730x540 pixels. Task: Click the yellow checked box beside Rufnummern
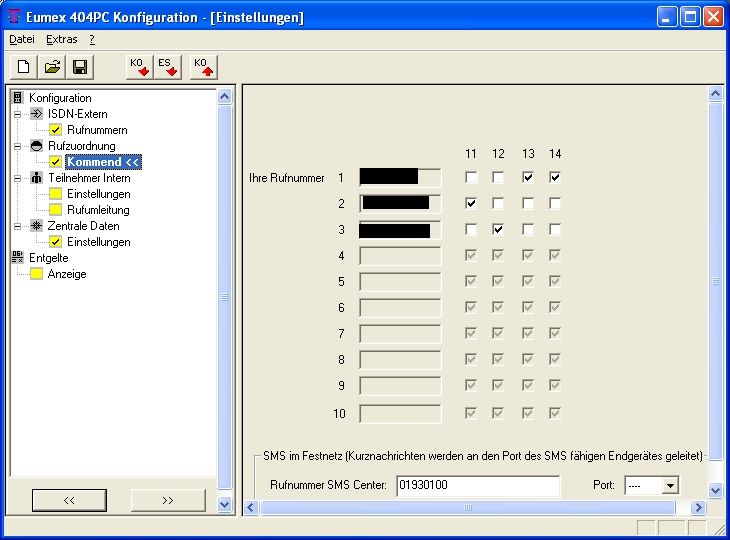(x=55, y=130)
